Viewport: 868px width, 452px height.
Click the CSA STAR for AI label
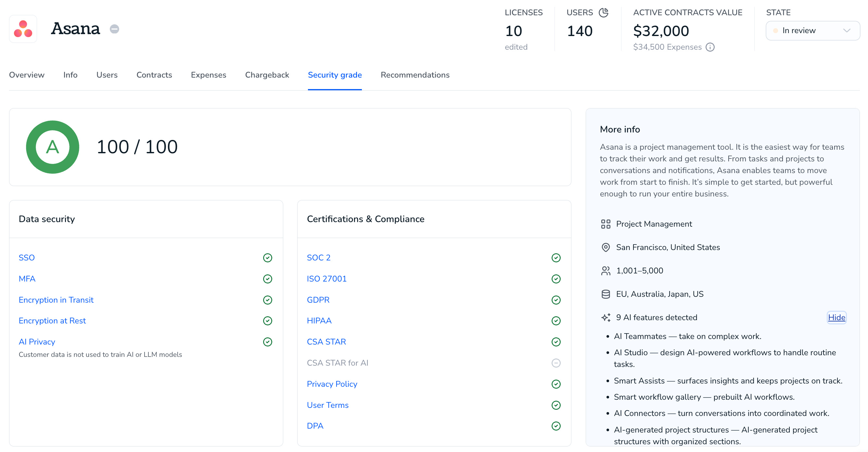(337, 363)
